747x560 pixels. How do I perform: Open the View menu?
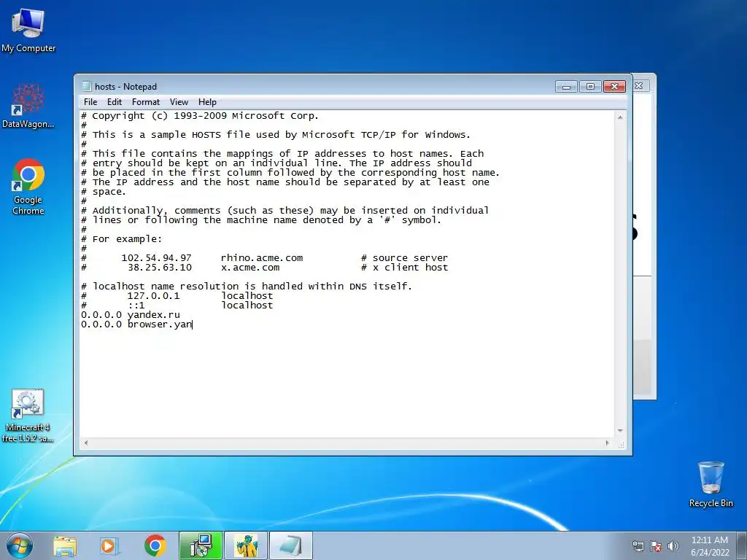click(x=179, y=102)
